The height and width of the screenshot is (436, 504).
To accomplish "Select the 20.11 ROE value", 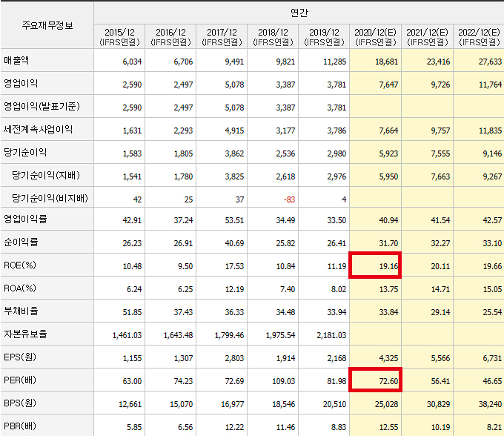I will pos(440,266).
